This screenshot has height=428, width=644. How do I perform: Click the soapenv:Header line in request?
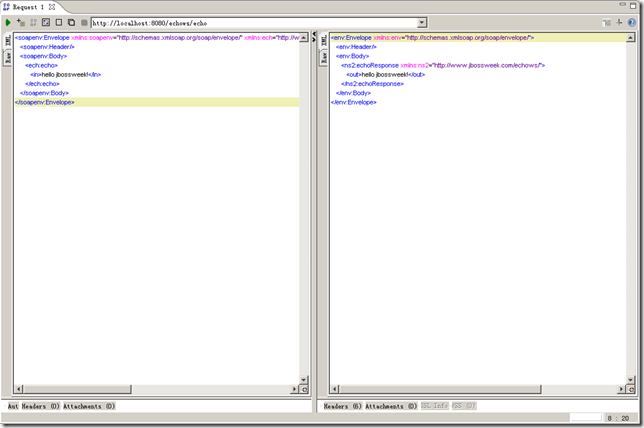pyautogui.click(x=47, y=47)
